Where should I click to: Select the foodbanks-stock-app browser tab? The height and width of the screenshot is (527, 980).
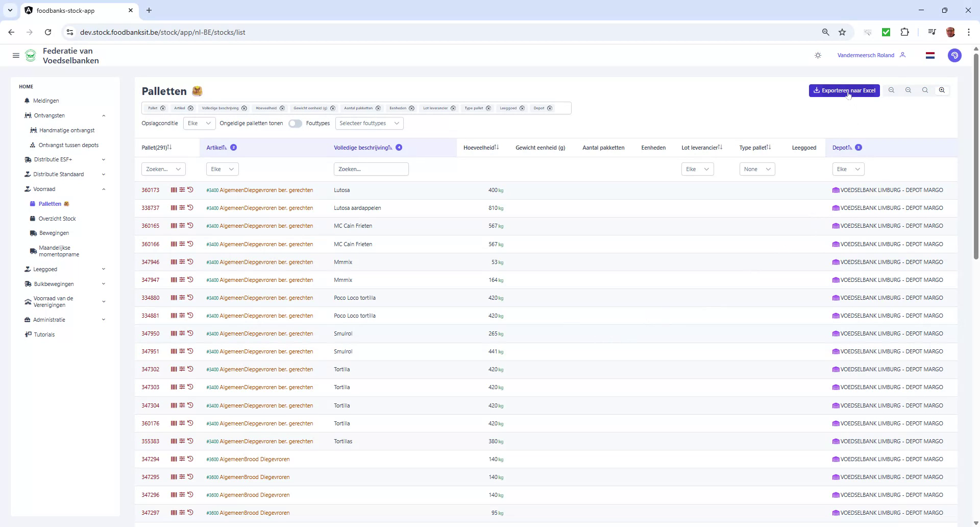tap(66, 10)
